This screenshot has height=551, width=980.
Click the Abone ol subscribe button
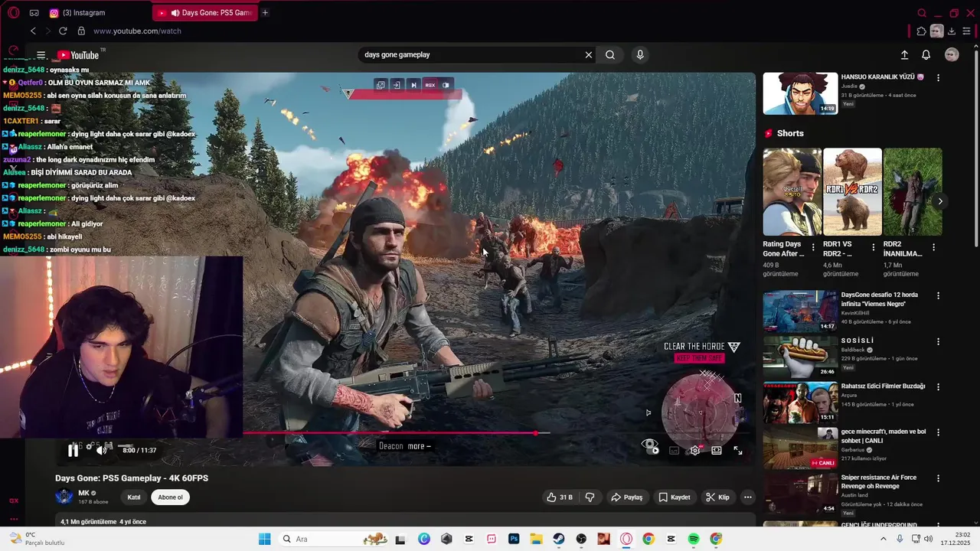click(x=170, y=497)
